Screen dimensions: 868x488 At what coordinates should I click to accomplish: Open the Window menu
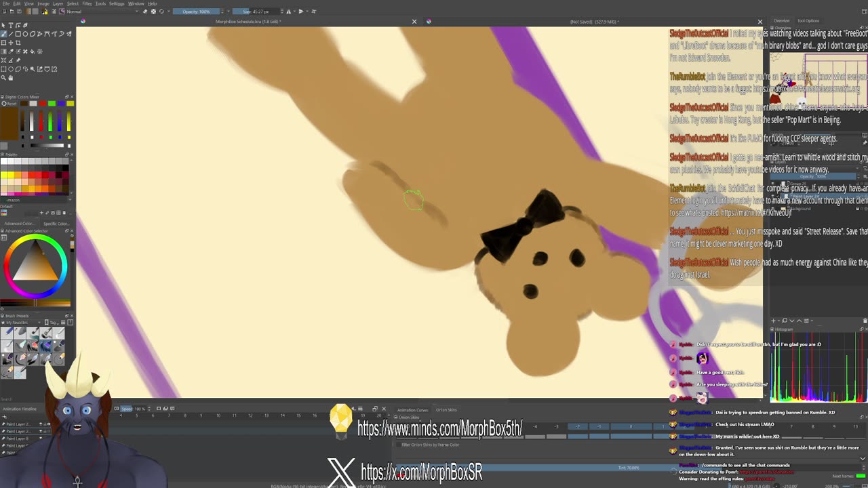[x=136, y=3]
